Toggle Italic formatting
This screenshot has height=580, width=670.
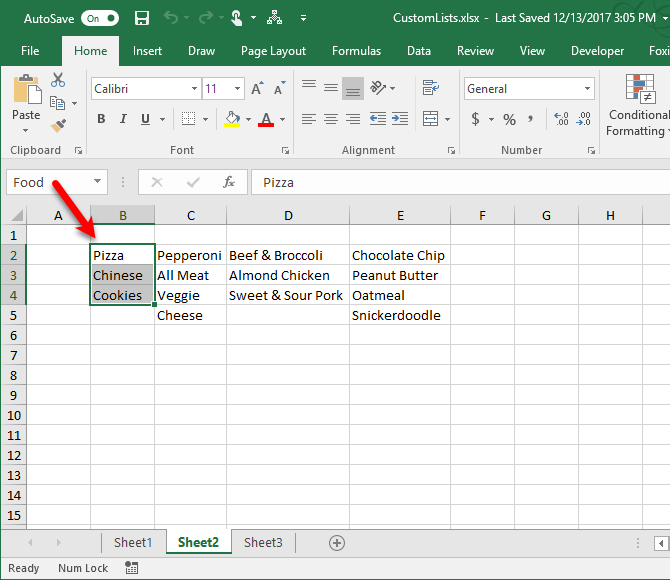[123, 119]
